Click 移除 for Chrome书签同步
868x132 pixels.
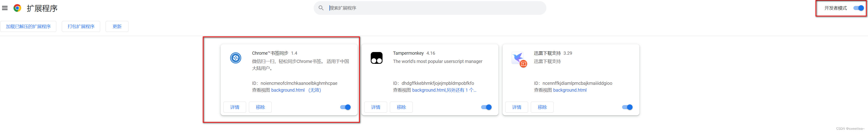click(260, 107)
